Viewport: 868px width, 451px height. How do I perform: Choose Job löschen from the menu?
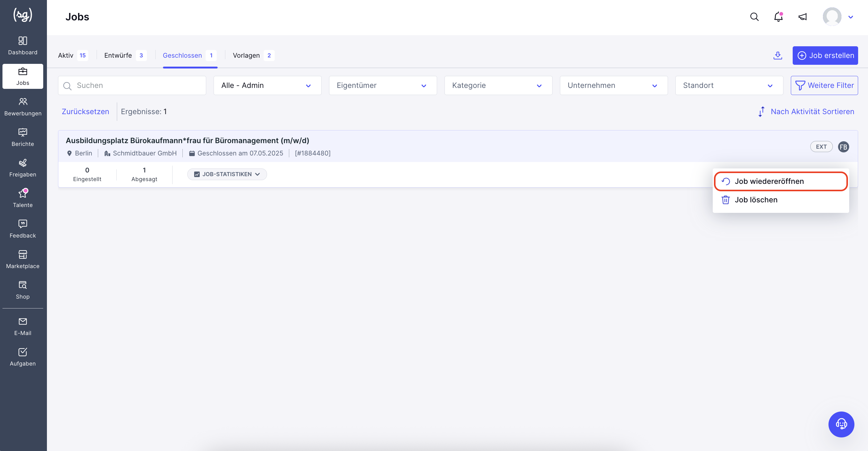781,200
